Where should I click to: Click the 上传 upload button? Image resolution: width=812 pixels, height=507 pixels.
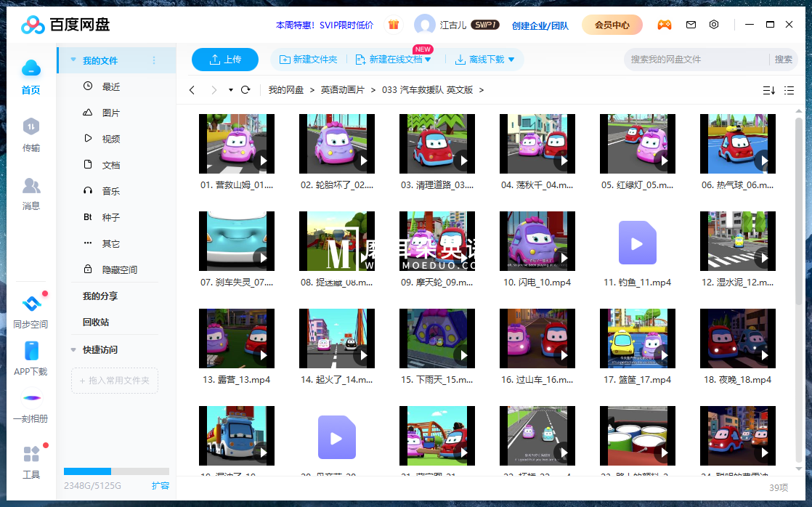click(x=225, y=60)
